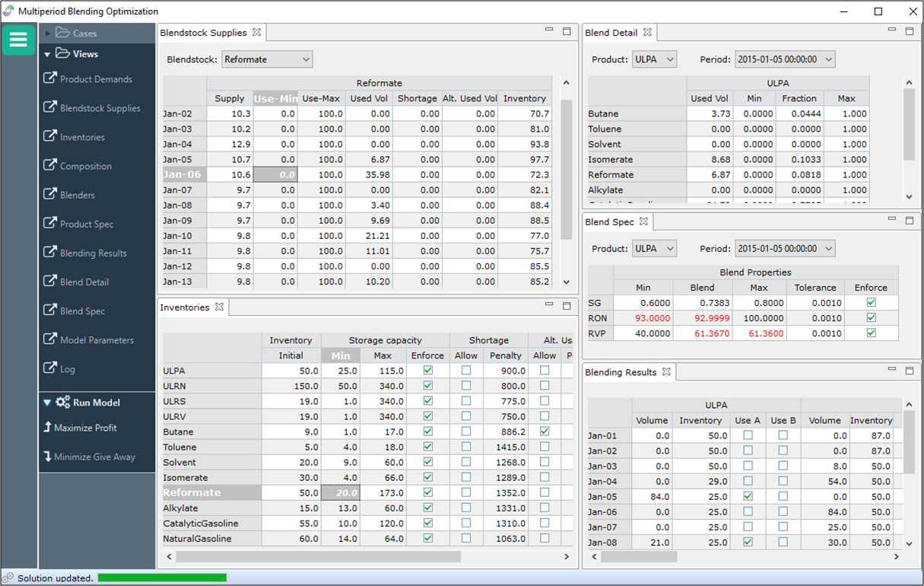Maximize the Blendstock Supplies panel

coord(567,31)
